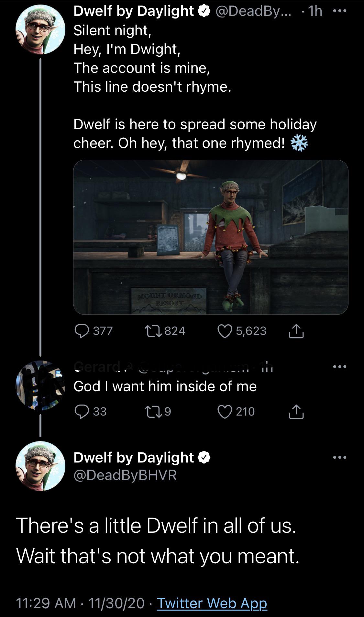Open top Dwelf by Daylight profile picture
The image size is (364, 617).
tap(40, 29)
